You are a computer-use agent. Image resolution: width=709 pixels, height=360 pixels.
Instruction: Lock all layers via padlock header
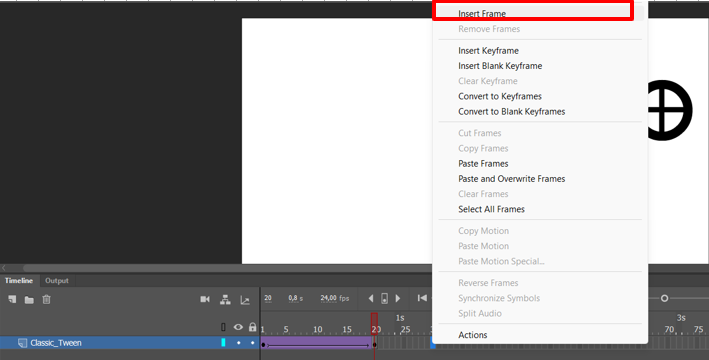pyautogui.click(x=253, y=327)
